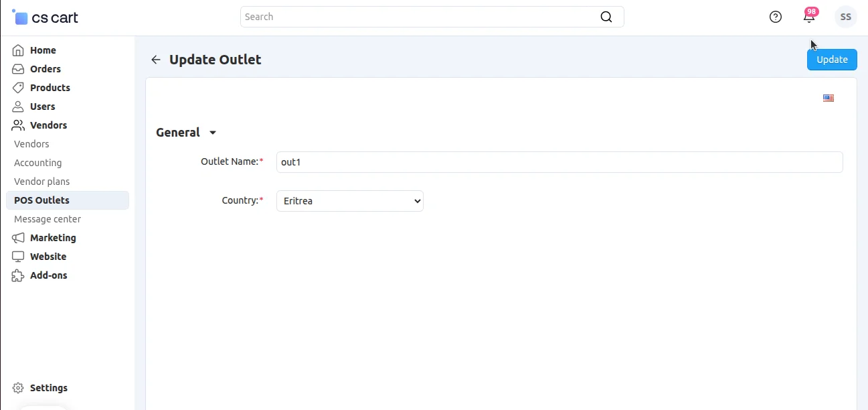Collapse the General section
This screenshot has width=868, height=410.
coord(213,133)
